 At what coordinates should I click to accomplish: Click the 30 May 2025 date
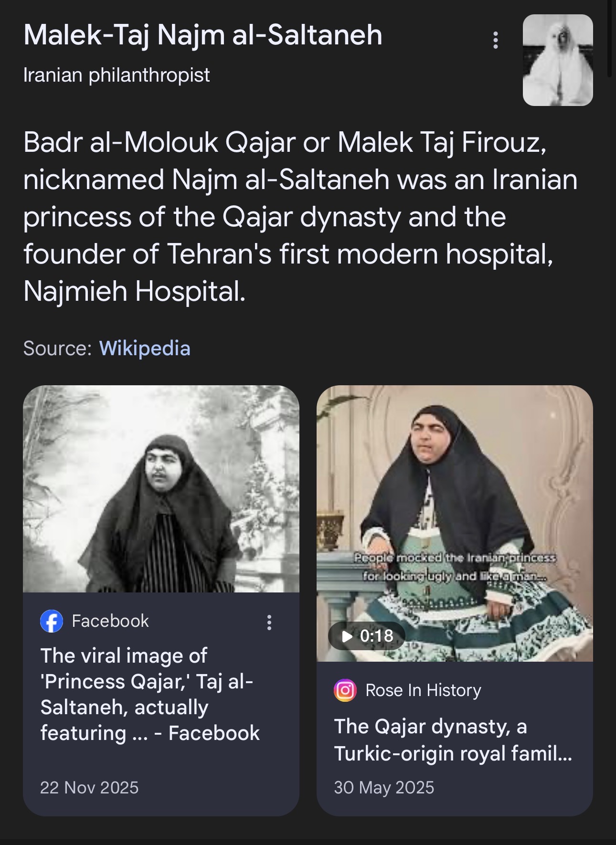[384, 787]
